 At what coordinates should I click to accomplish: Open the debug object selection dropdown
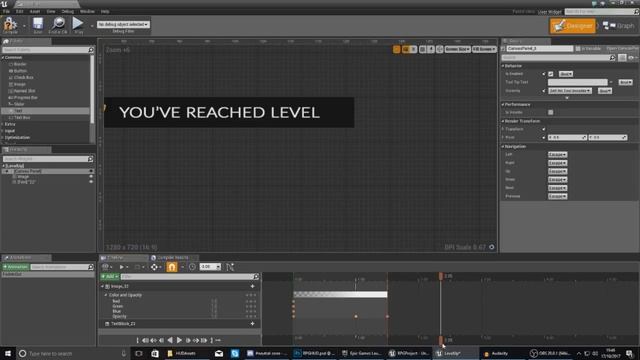[x=123, y=24]
